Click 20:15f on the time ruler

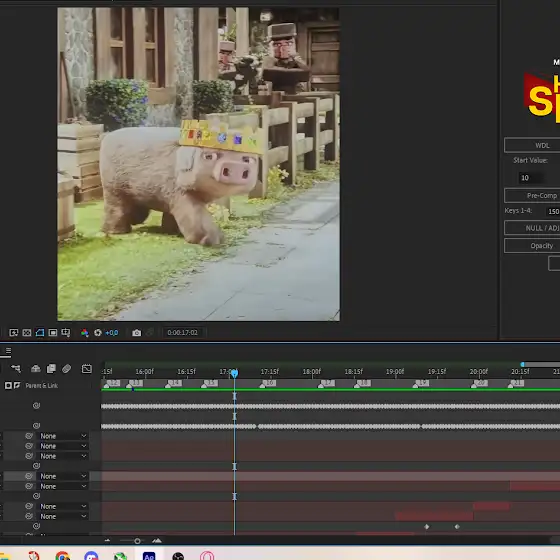pyautogui.click(x=520, y=371)
